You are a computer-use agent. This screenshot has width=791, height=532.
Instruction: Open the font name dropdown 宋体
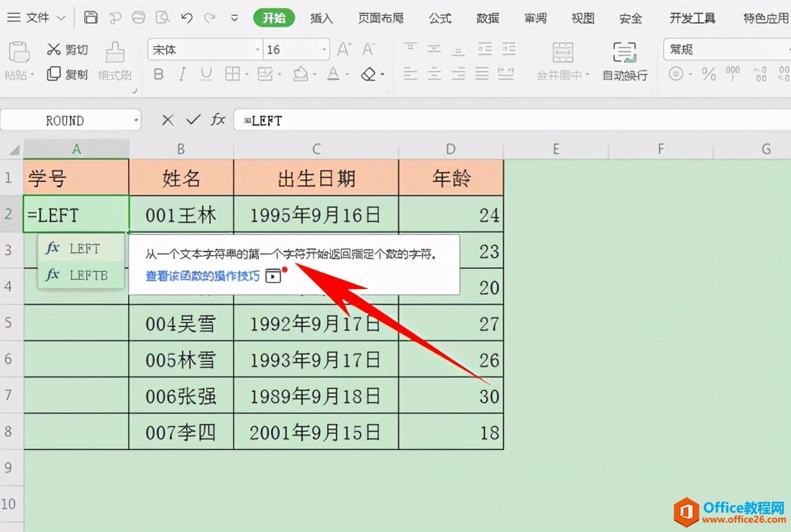[x=257, y=50]
